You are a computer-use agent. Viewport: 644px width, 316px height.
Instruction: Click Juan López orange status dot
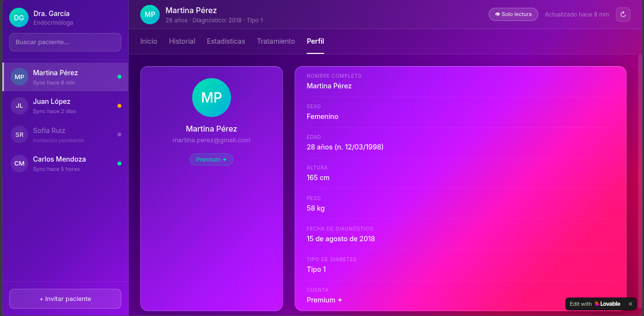119,106
